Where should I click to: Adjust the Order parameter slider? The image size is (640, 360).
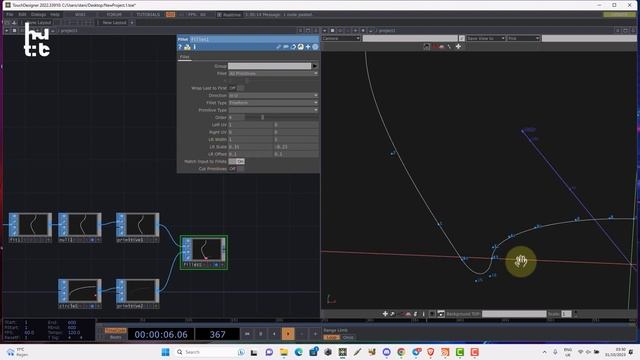tap(282, 118)
